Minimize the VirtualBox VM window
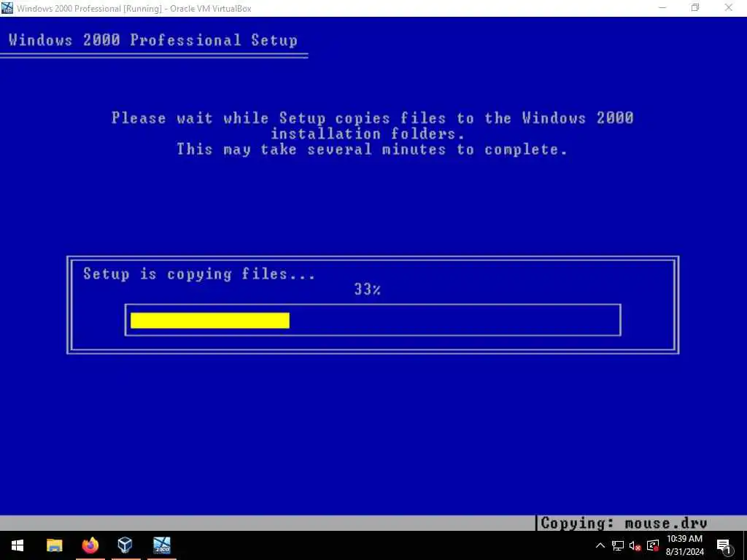 tap(662, 8)
